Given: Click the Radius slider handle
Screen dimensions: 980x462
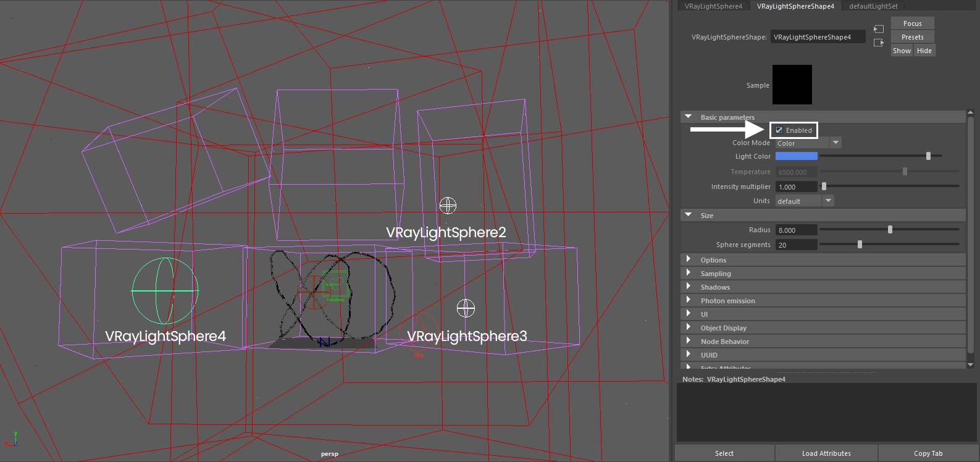Looking at the screenshot, I should click(x=890, y=230).
